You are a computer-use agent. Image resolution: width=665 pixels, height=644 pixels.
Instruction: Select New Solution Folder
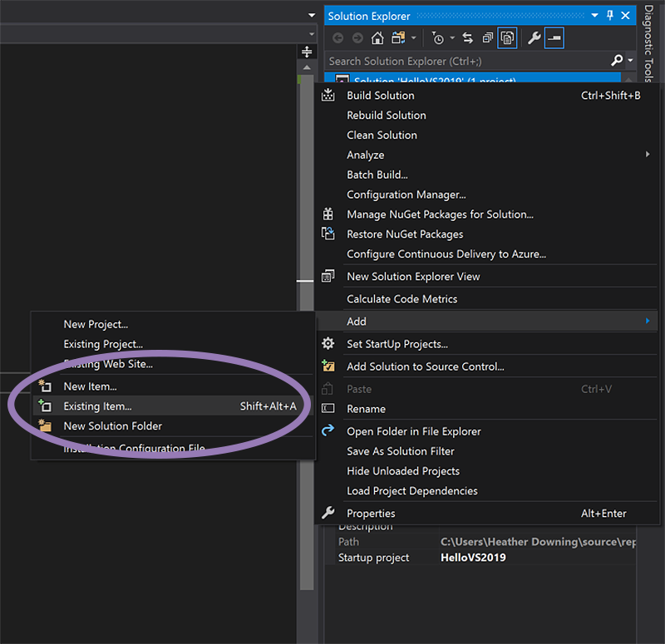pyautogui.click(x=112, y=426)
